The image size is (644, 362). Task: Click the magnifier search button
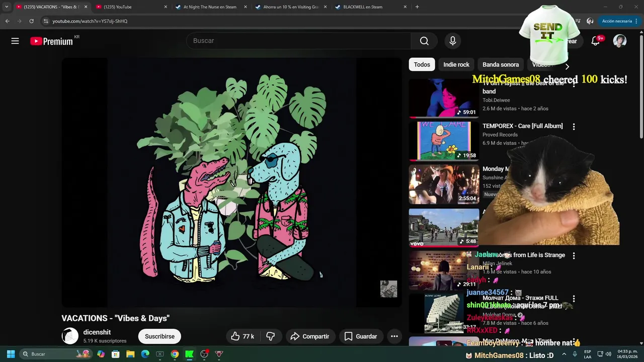point(424,41)
